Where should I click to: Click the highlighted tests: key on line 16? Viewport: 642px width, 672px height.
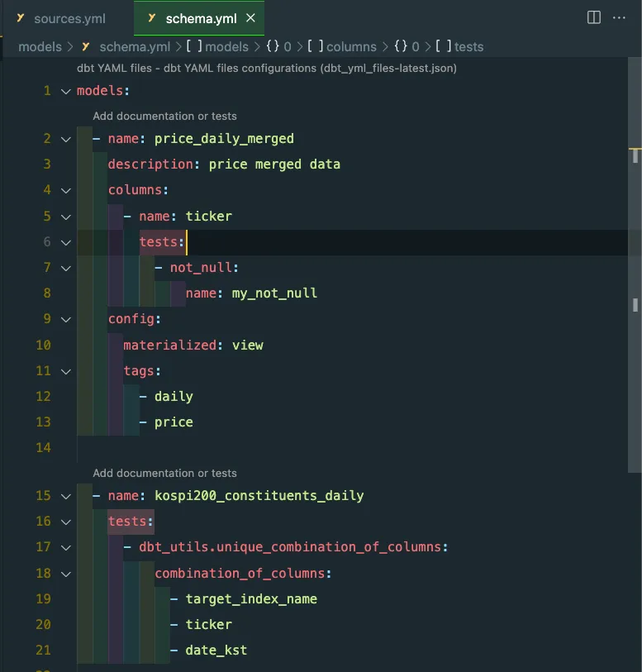[x=131, y=522]
